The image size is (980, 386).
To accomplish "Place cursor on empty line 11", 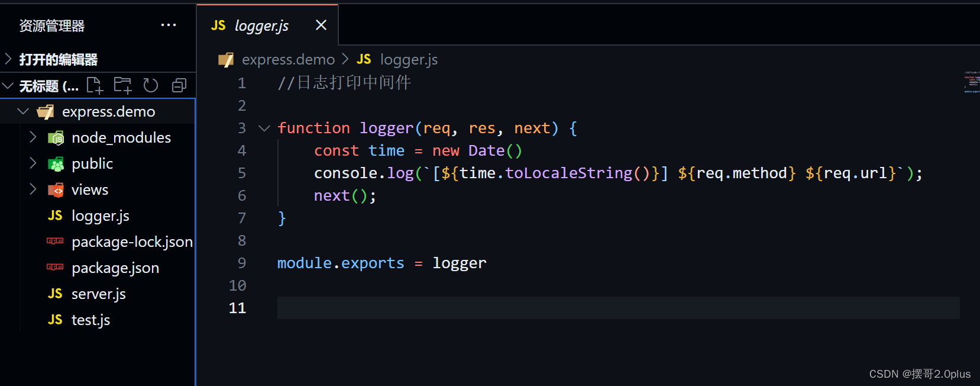I will (618, 308).
